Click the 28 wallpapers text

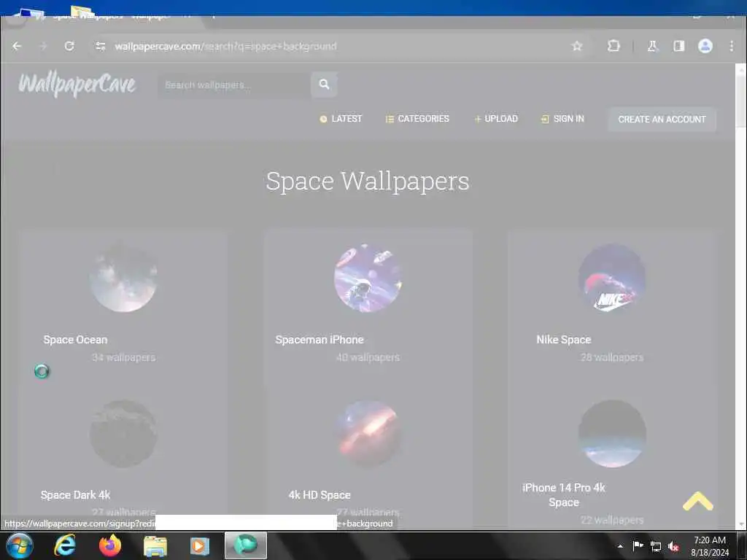point(612,357)
